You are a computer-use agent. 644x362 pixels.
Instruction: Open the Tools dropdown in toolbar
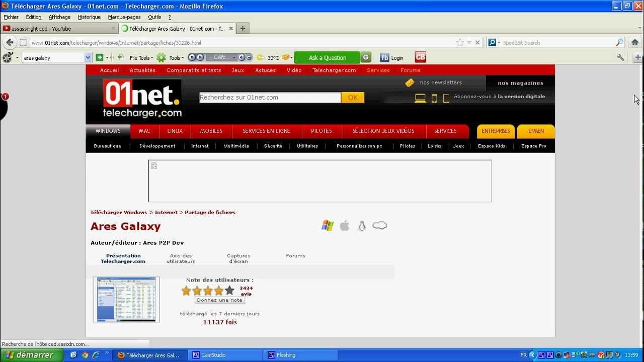[176, 58]
